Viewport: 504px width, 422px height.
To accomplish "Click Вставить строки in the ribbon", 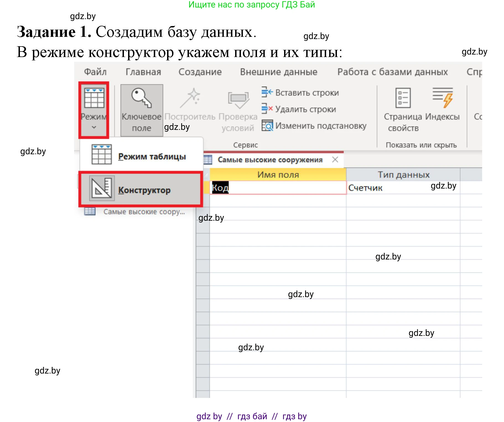I will click(x=300, y=93).
